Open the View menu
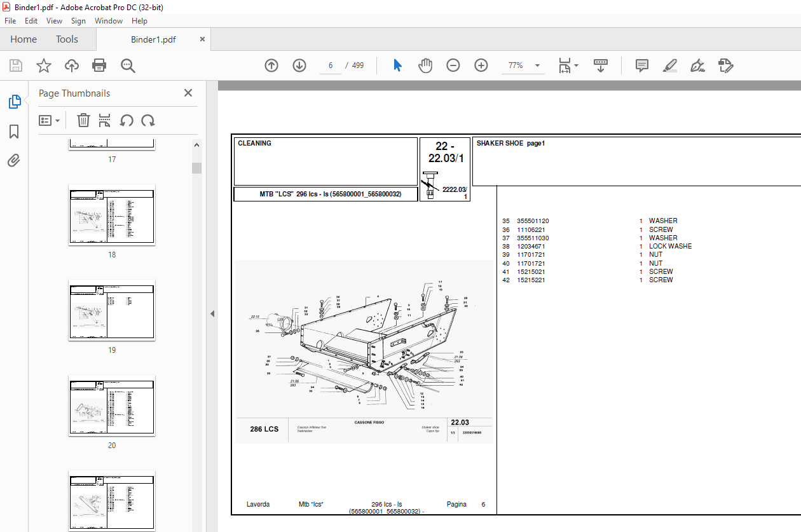The width and height of the screenshot is (801, 532). (55, 20)
